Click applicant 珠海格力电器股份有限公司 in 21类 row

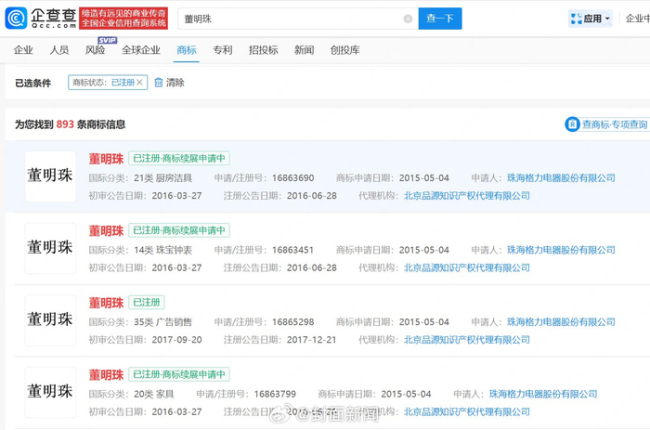click(561, 178)
